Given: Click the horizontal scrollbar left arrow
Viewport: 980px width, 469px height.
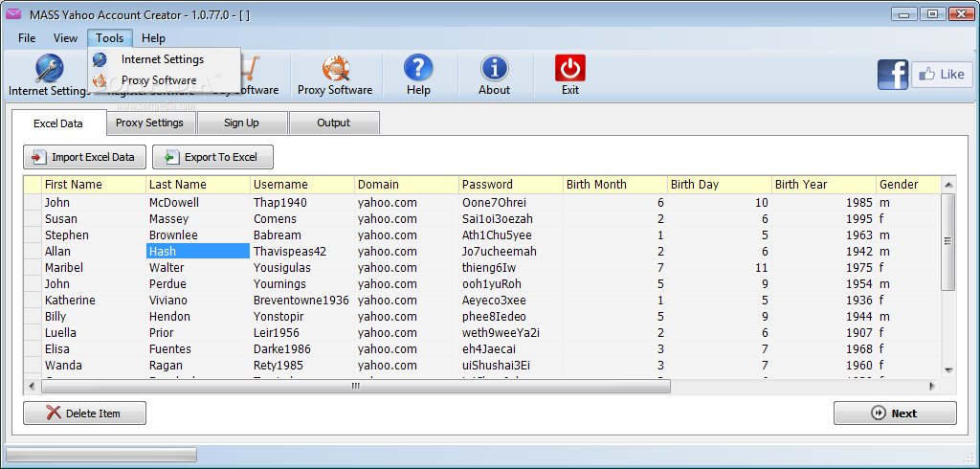Looking at the screenshot, I should tap(33, 387).
